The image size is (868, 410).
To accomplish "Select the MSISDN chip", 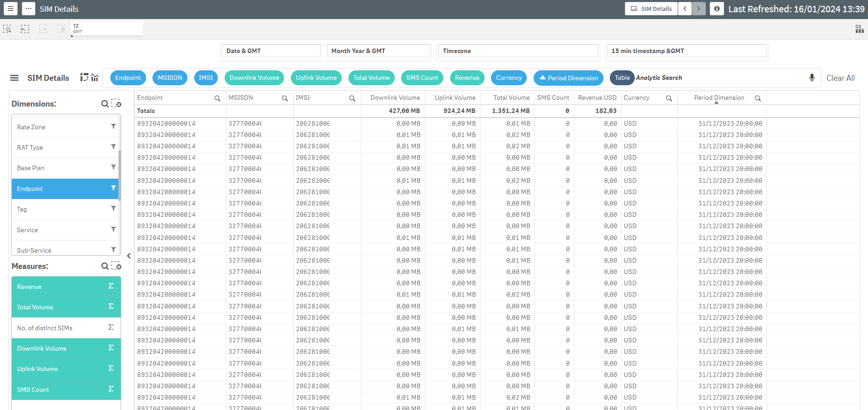I will (170, 78).
